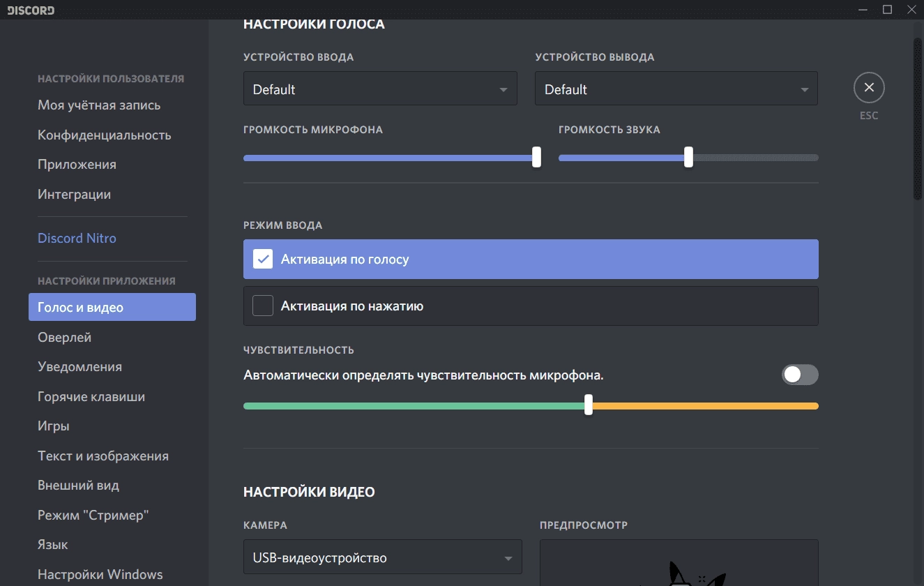Open Моя учётная запись settings
The width and height of the screenshot is (924, 586).
[x=99, y=105]
